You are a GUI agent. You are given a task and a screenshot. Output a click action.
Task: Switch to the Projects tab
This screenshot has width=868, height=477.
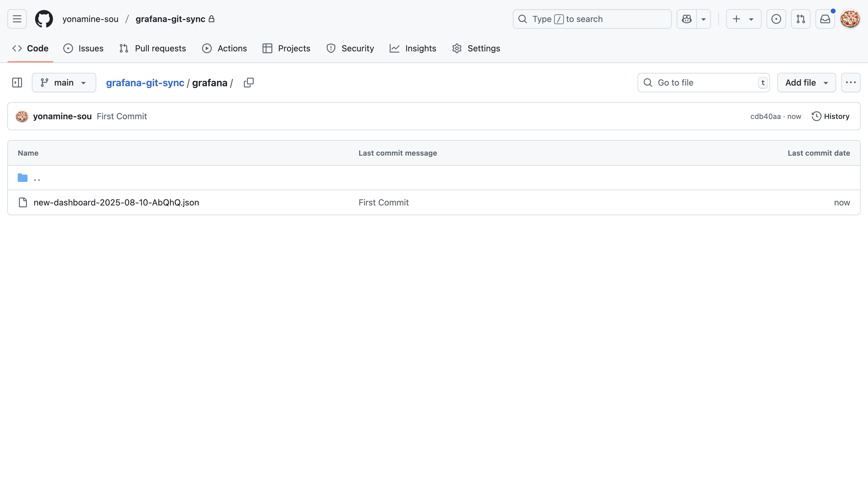pos(286,48)
